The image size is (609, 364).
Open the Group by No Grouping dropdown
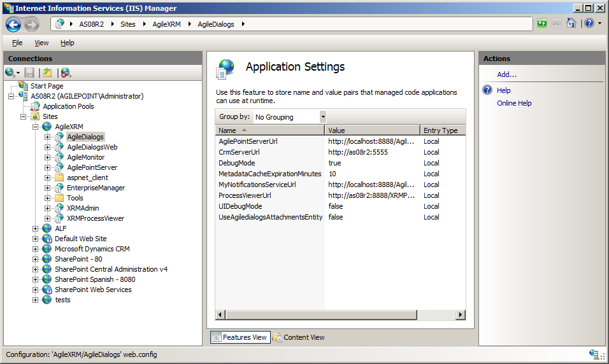tap(323, 117)
